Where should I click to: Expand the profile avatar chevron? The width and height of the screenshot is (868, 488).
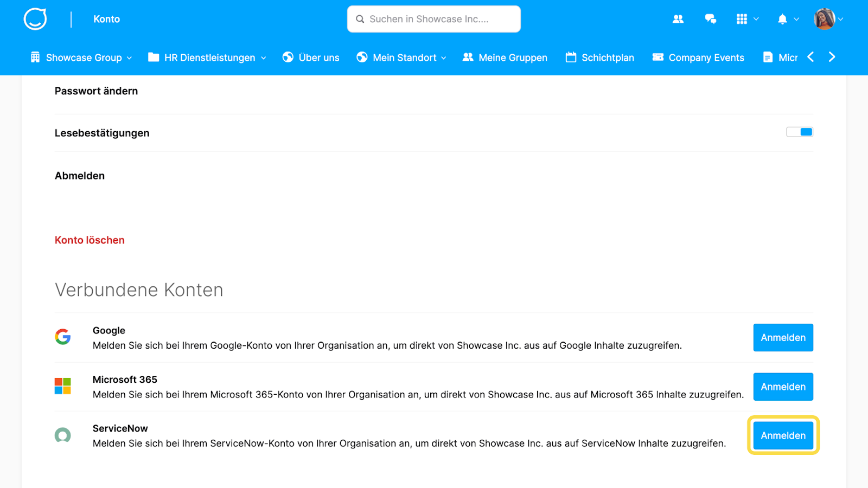[x=841, y=19]
